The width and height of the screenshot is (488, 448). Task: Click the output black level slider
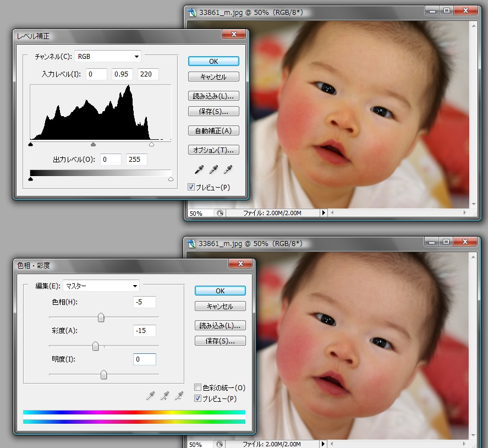click(30, 179)
